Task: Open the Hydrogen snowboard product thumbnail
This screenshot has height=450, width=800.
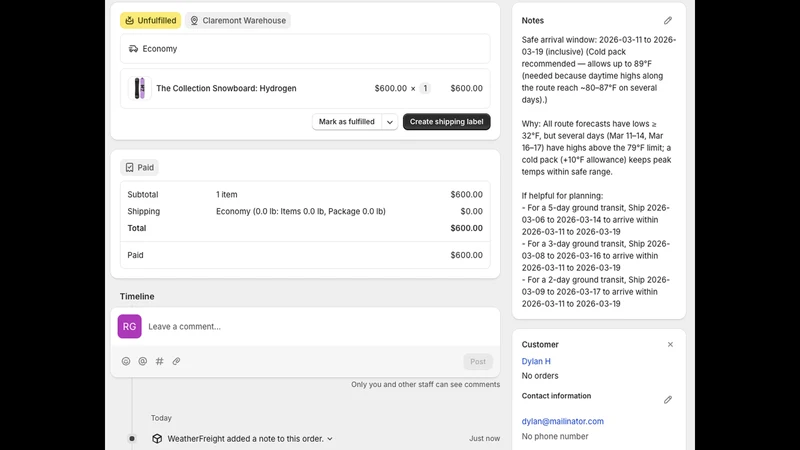Action: 139,88
